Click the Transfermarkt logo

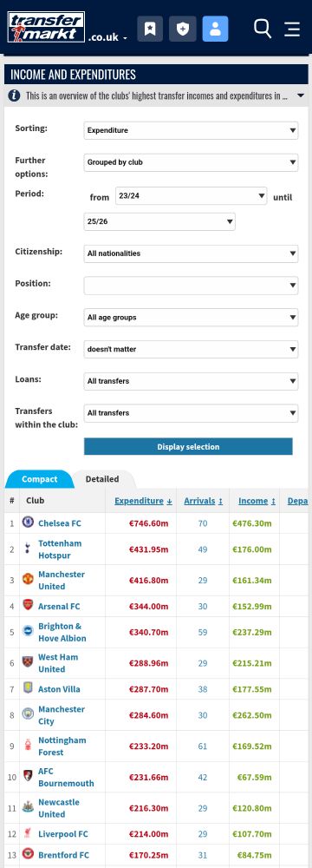click(47, 28)
